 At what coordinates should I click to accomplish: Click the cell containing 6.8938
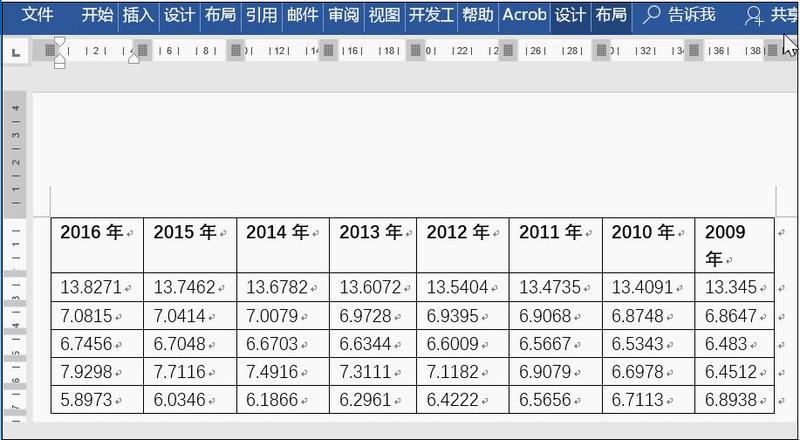735,400
